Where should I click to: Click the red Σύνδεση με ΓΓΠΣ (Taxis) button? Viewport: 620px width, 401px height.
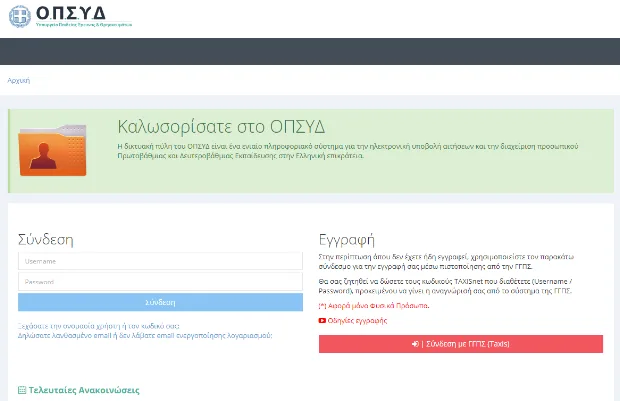click(x=461, y=344)
